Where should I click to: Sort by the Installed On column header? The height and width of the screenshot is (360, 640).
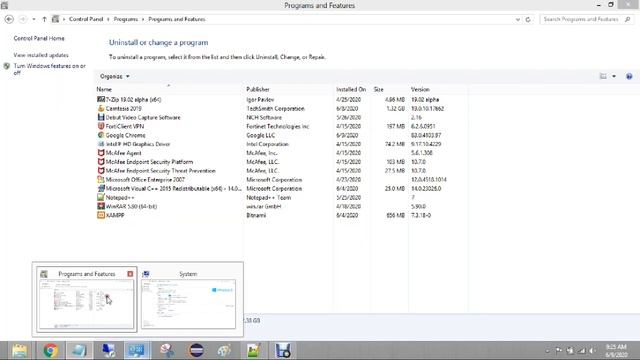click(351, 89)
